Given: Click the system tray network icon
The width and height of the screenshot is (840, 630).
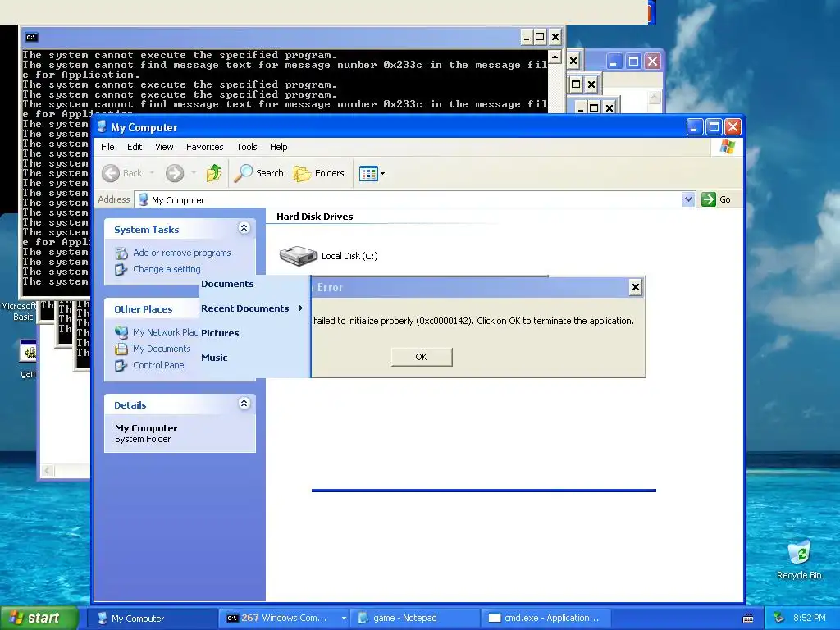Looking at the screenshot, I should tap(779, 619).
